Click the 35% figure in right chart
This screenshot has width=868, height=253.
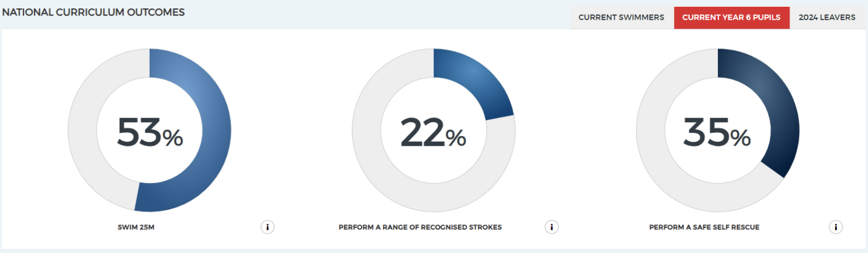coord(717,132)
